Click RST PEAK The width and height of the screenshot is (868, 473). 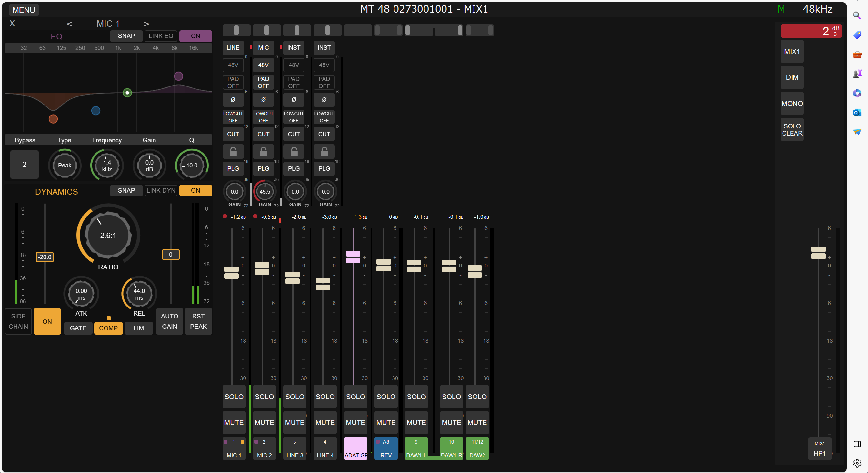click(198, 321)
